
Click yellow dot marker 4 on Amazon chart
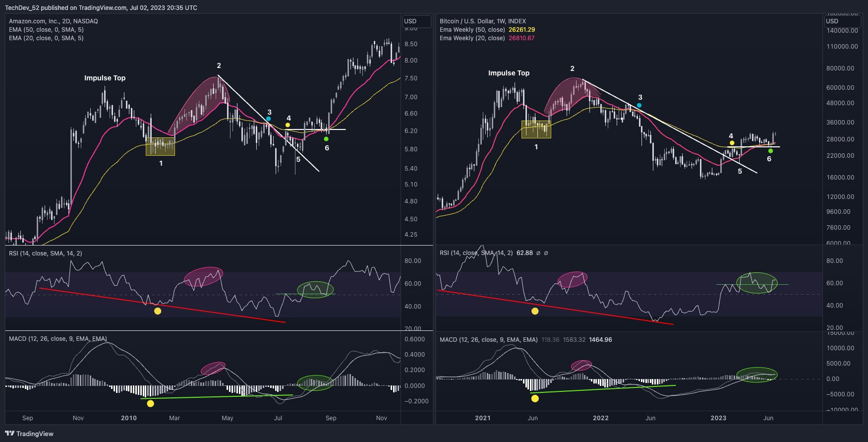click(x=288, y=125)
